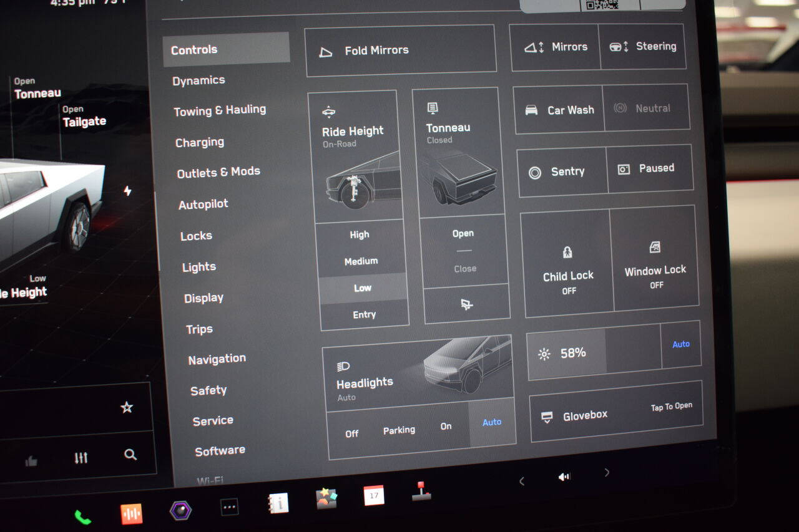Tap the Fold Mirrors button
Viewport: 799px width, 532px height.
point(401,51)
